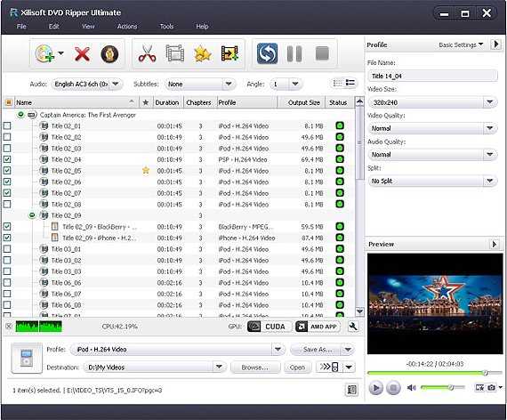
Task: Open the Tools menu
Action: 166,26
